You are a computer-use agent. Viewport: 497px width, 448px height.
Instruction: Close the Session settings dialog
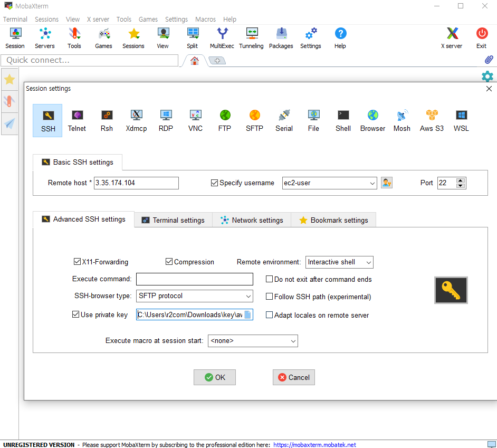489,89
